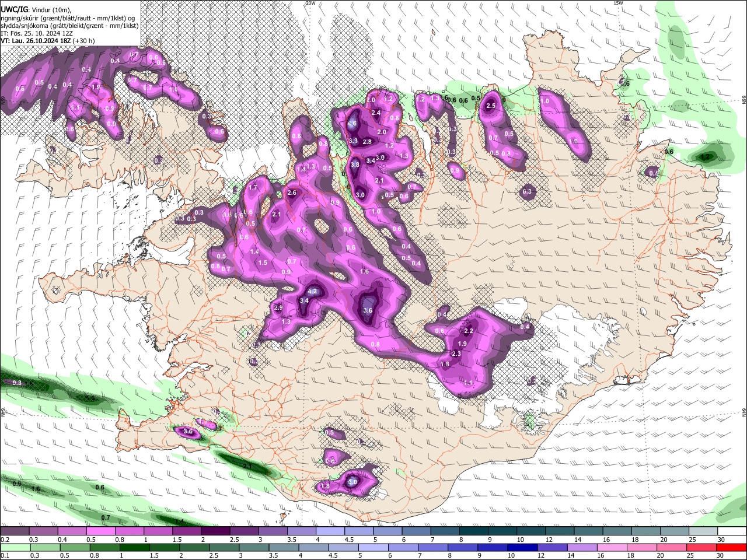Image resolution: width=747 pixels, height=560 pixels.
Task: Click the "rigning/skúrir" legend description line
Action: tap(68, 17)
